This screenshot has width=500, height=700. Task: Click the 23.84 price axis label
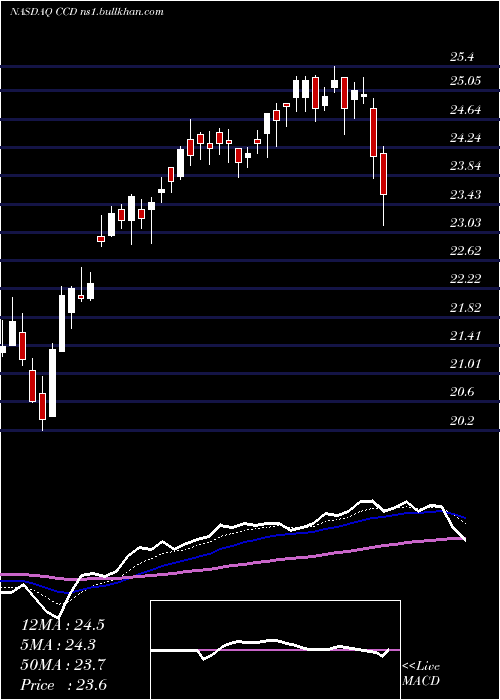pyautogui.click(x=466, y=166)
